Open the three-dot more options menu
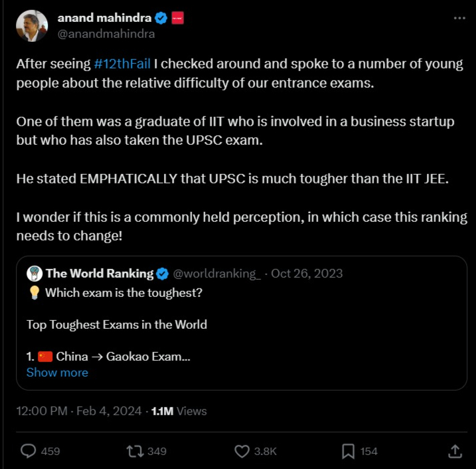Screen dimensions: 476x469 [x=459, y=18]
